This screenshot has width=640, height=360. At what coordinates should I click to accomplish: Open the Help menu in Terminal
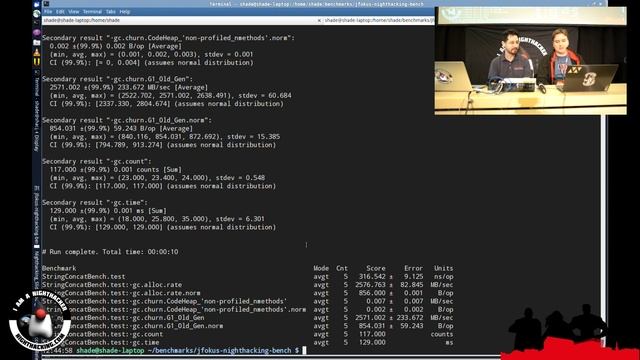[124, 11]
